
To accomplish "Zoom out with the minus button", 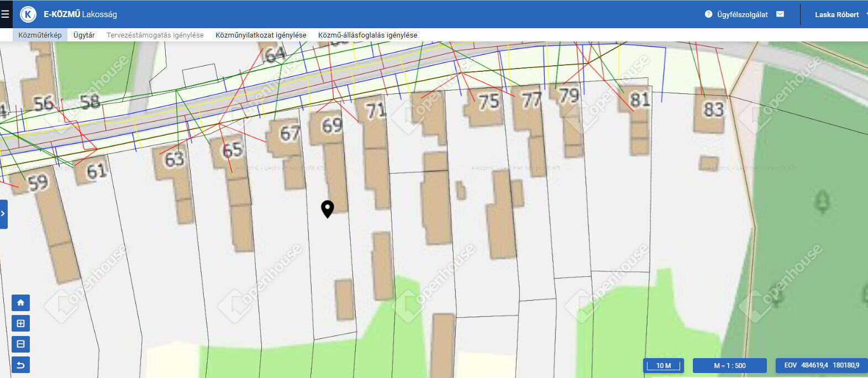I will tap(20, 344).
